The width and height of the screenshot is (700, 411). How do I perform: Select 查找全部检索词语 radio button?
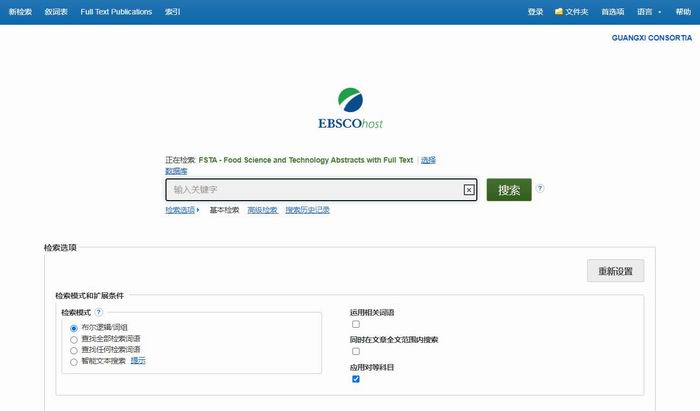pyautogui.click(x=74, y=340)
